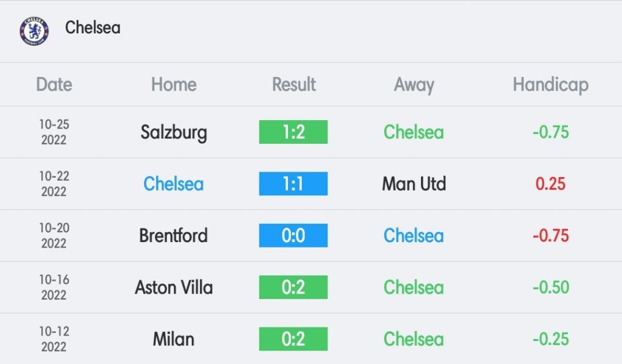Open the blue 1:1 Man Utd result badge
The image size is (622, 364).
coord(293,184)
